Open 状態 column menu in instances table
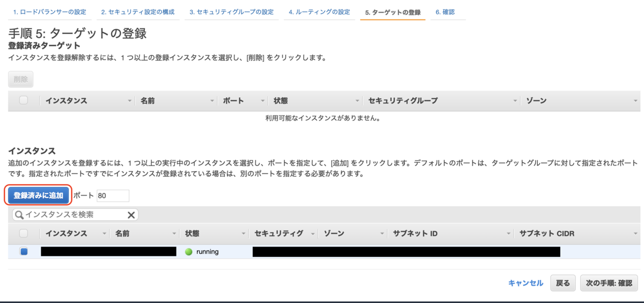This screenshot has width=644, height=303. click(244, 234)
